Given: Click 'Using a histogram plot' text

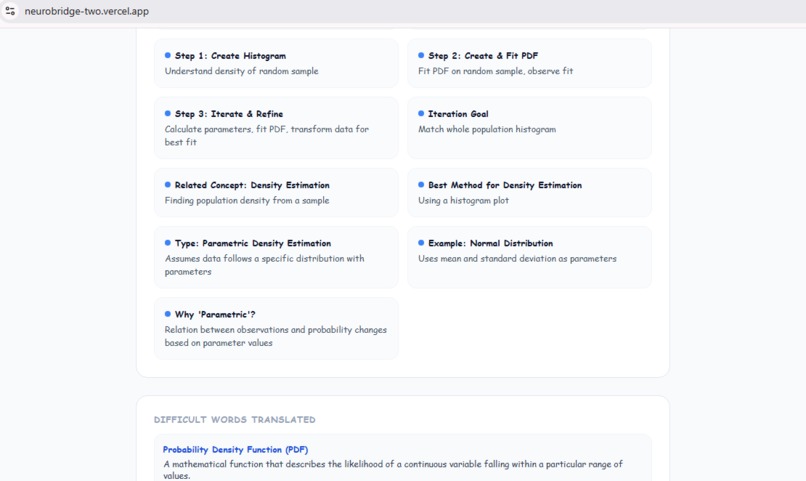Looking at the screenshot, I should [463, 200].
